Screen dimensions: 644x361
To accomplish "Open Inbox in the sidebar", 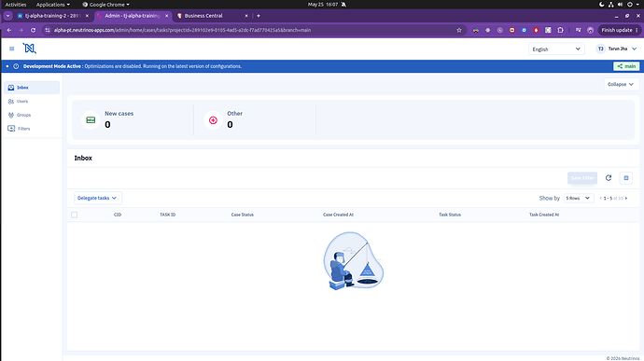I will tap(32, 88).
